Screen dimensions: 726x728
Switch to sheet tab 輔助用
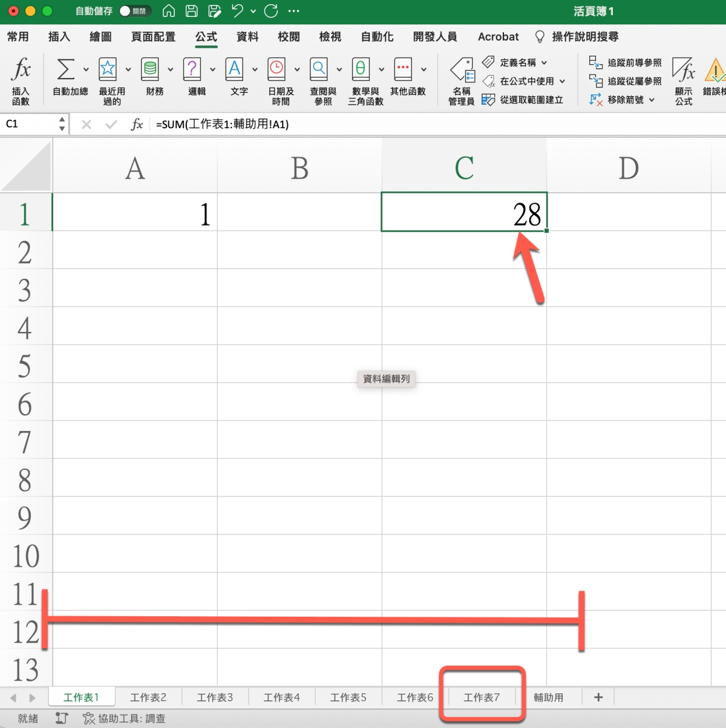[x=548, y=697]
